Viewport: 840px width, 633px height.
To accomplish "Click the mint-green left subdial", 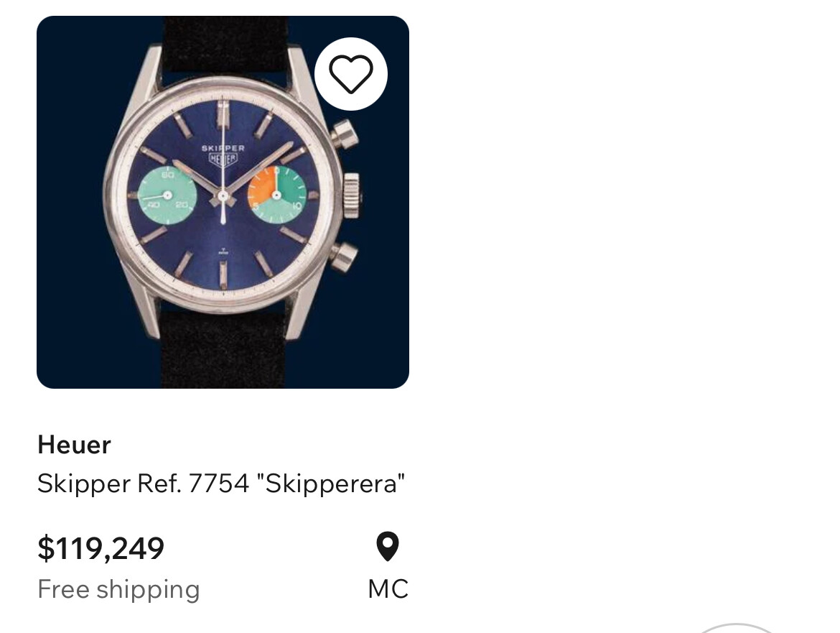I will 167,195.
